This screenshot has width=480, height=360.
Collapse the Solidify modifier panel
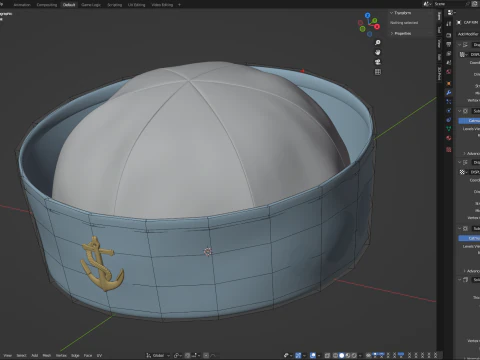(x=459, y=280)
